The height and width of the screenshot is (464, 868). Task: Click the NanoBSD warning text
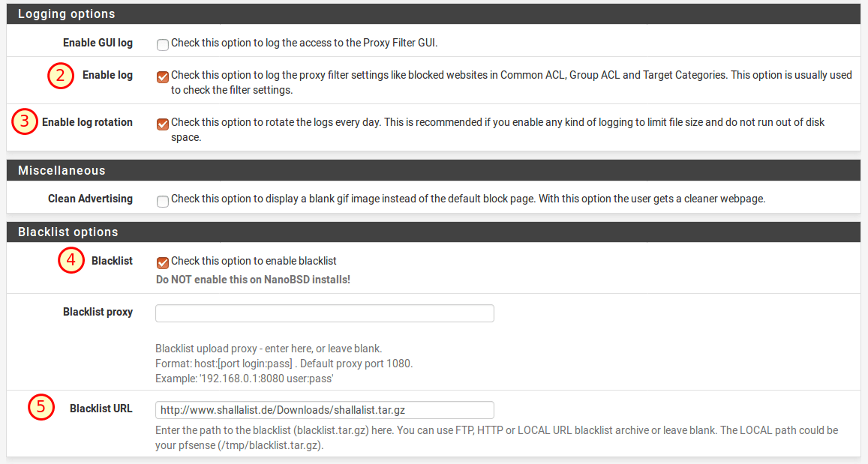(253, 280)
